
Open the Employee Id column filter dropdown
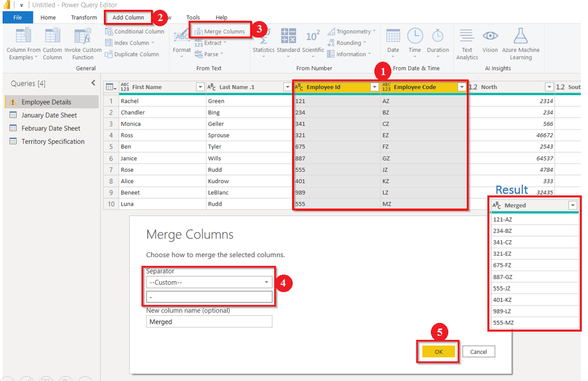click(x=374, y=87)
